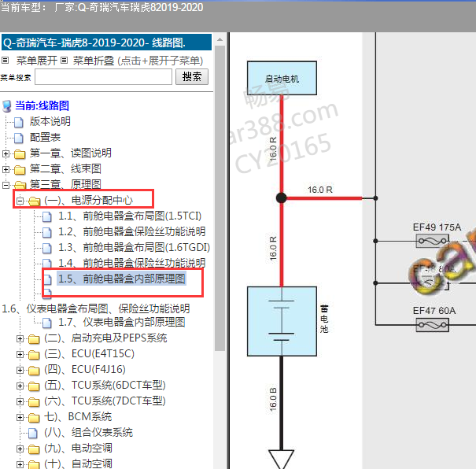
Task: Click the 启动电机 box in diagram
Action: pos(282,79)
